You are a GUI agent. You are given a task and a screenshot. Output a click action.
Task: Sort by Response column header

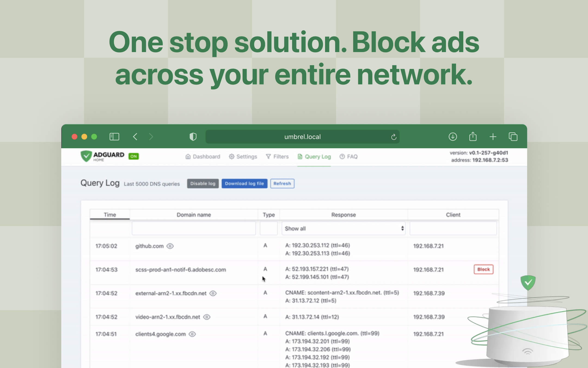(x=344, y=215)
